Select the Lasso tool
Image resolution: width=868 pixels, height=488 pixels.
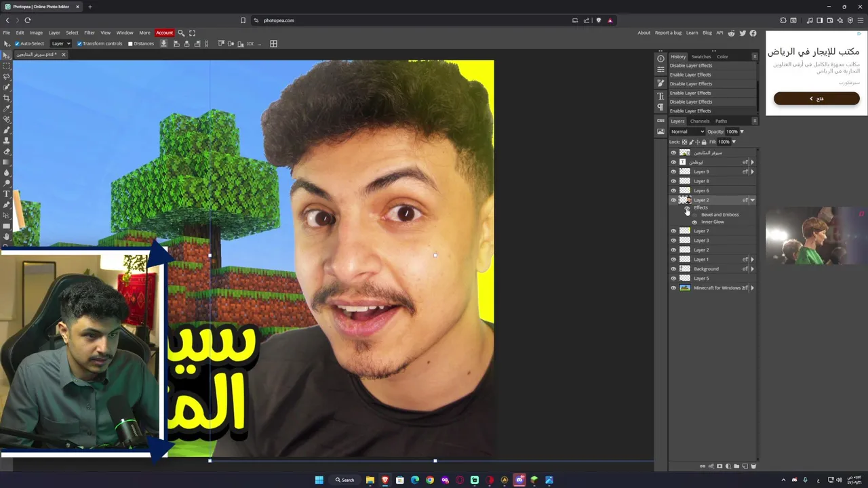7,77
